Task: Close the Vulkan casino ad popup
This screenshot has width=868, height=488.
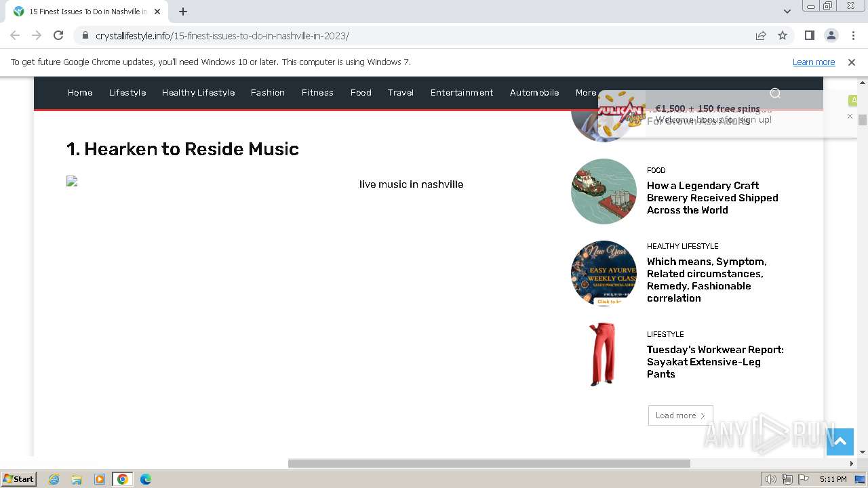Action: pyautogui.click(x=850, y=117)
